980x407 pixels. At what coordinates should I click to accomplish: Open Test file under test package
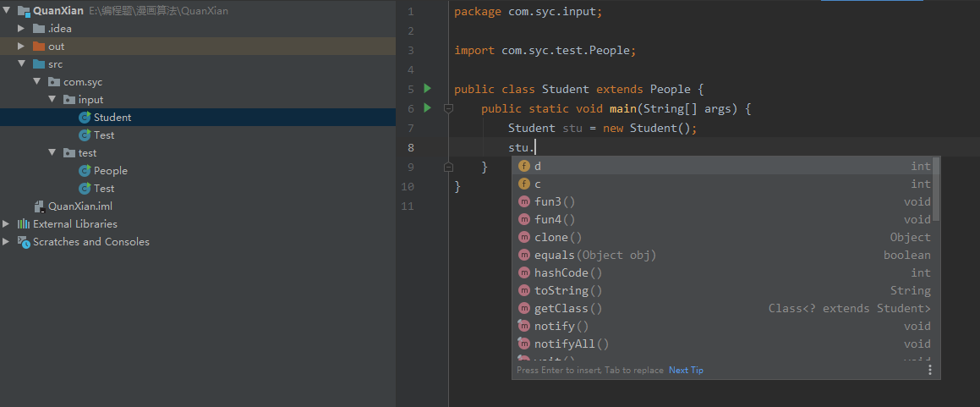point(104,189)
